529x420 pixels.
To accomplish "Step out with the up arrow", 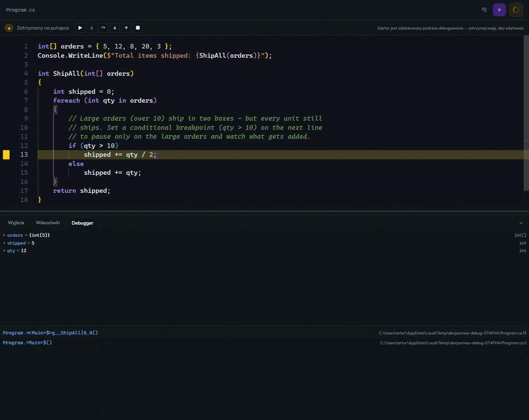I will (126, 28).
